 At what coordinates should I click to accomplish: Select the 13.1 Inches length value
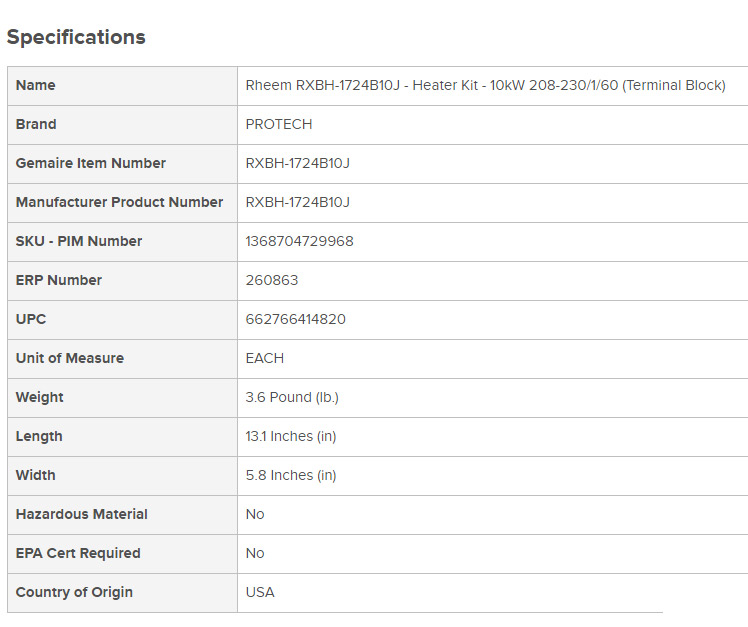(x=291, y=436)
